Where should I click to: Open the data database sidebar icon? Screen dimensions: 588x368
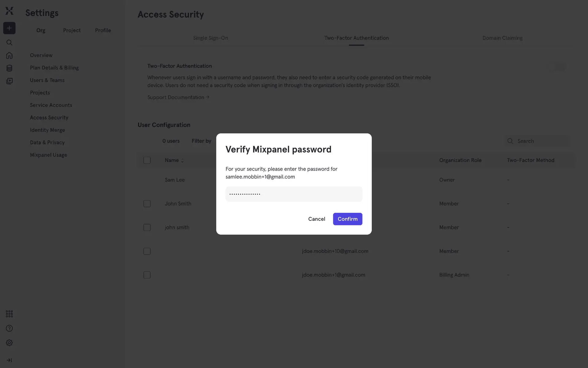(9, 68)
